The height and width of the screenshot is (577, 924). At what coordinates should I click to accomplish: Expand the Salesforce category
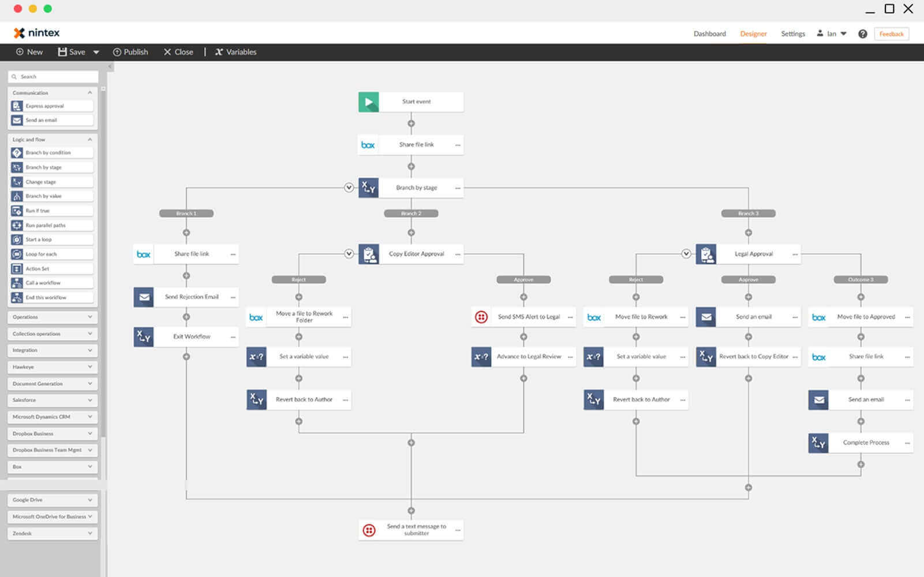52,400
